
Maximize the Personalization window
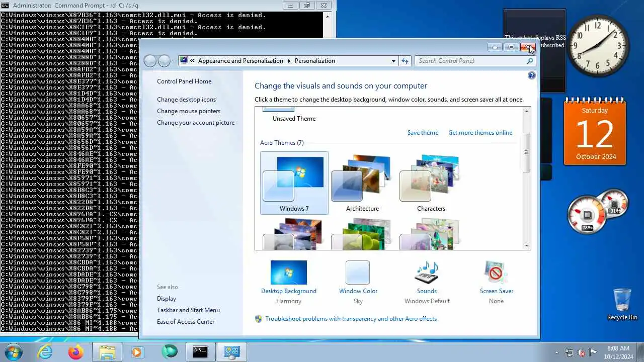pyautogui.click(x=511, y=47)
